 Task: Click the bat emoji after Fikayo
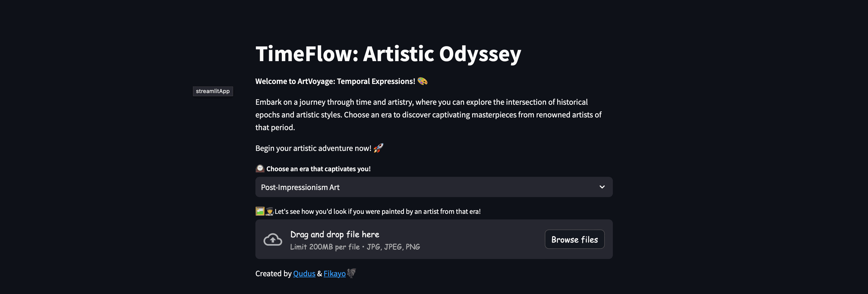351,273
